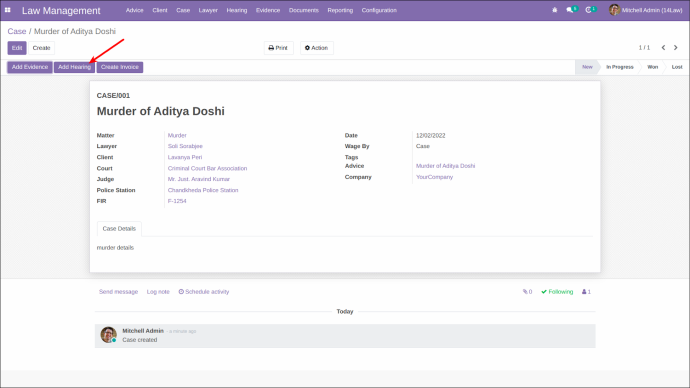Expand the Action dropdown

click(x=316, y=48)
